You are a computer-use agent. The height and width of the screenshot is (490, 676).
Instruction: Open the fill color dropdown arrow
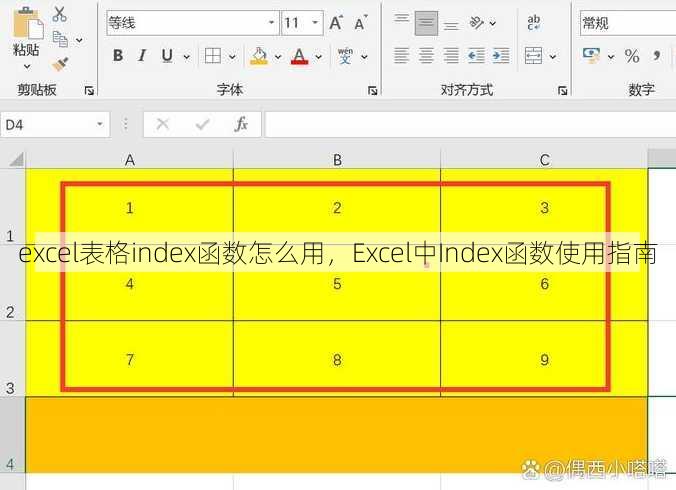278,57
